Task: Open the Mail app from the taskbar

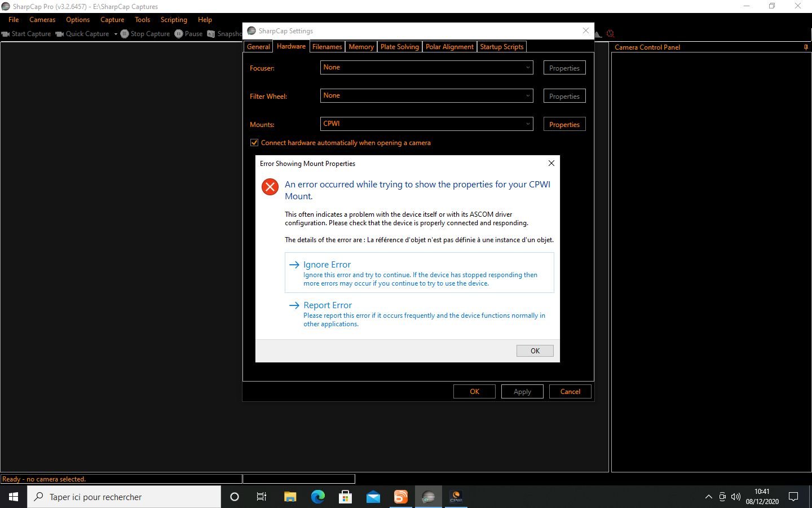Action: click(x=373, y=497)
